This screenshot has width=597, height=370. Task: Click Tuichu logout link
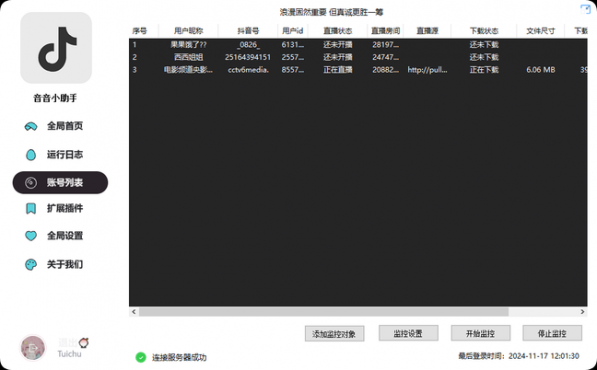pyautogui.click(x=69, y=354)
